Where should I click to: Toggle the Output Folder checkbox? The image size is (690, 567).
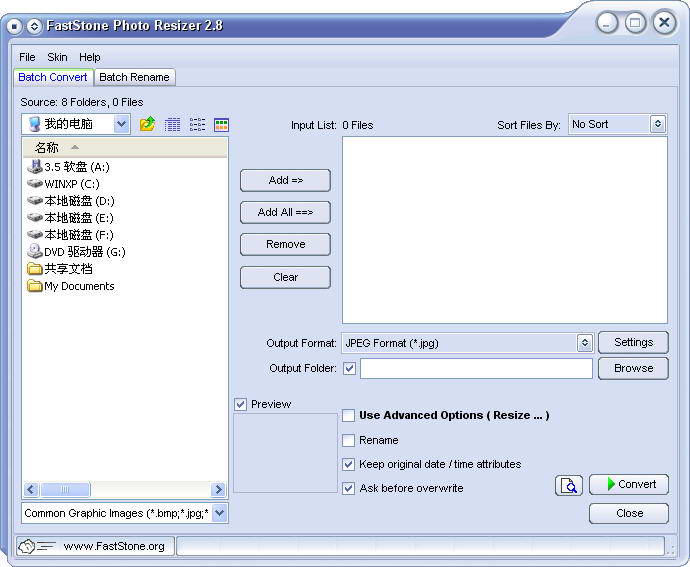click(350, 368)
